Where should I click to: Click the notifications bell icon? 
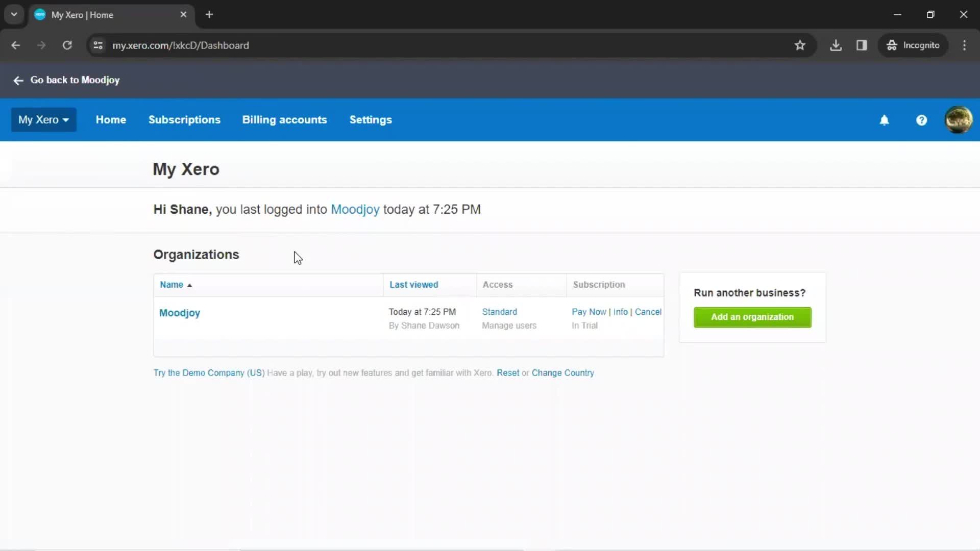point(884,120)
